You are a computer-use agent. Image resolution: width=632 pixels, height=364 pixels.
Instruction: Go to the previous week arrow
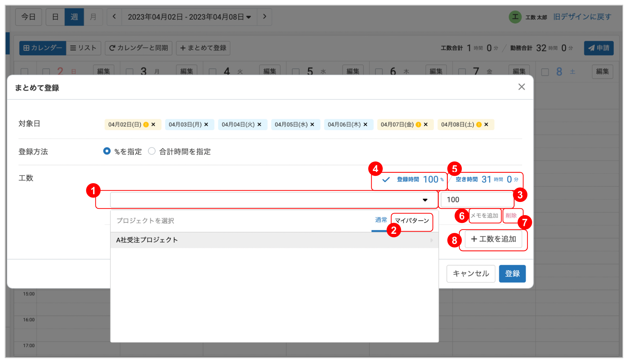point(114,17)
